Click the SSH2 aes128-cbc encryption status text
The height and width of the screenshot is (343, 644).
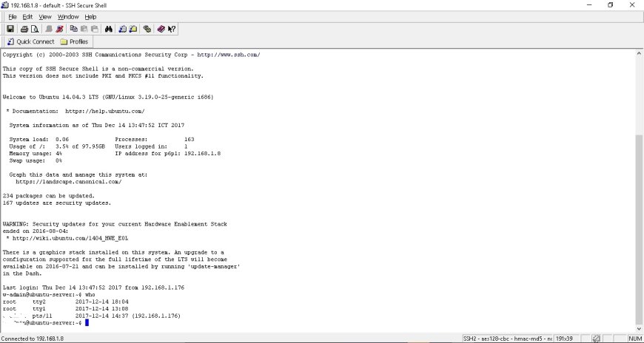[x=508, y=339]
